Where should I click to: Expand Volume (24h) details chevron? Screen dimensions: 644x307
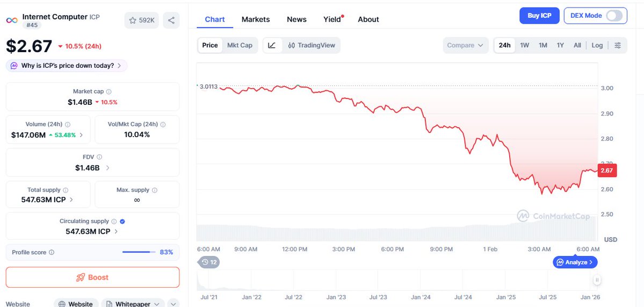point(81,135)
